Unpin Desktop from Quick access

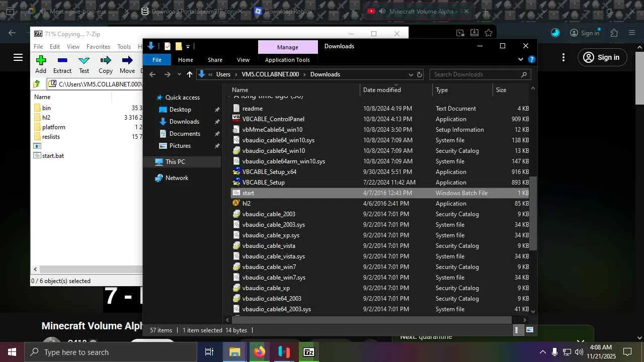217,110
